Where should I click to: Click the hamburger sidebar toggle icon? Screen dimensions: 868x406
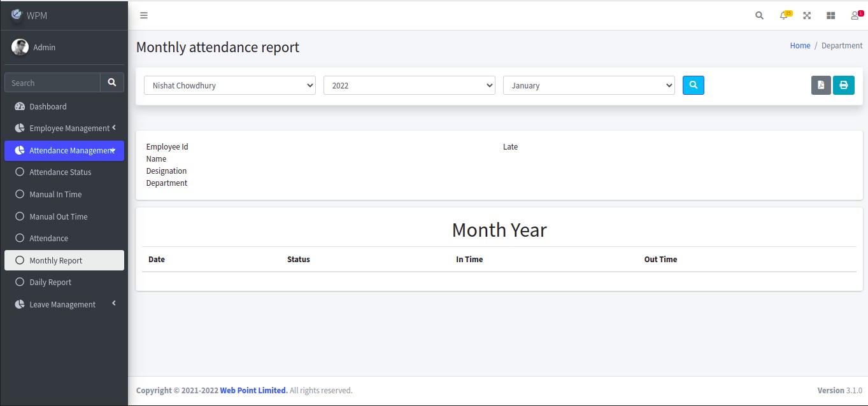click(x=144, y=15)
